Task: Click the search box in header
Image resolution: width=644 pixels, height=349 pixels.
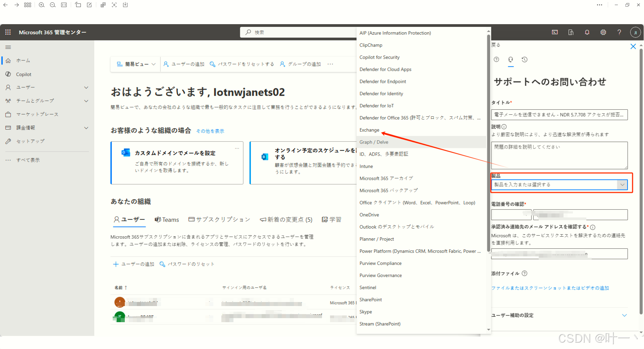Action: [x=298, y=32]
